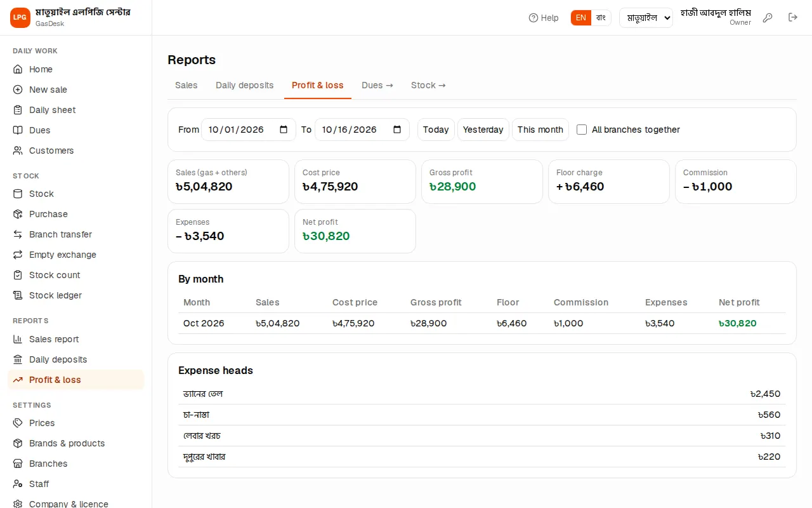The width and height of the screenshot is (812, 508).
Task: Click the From date input field
Action: click(x=249, y=130)
